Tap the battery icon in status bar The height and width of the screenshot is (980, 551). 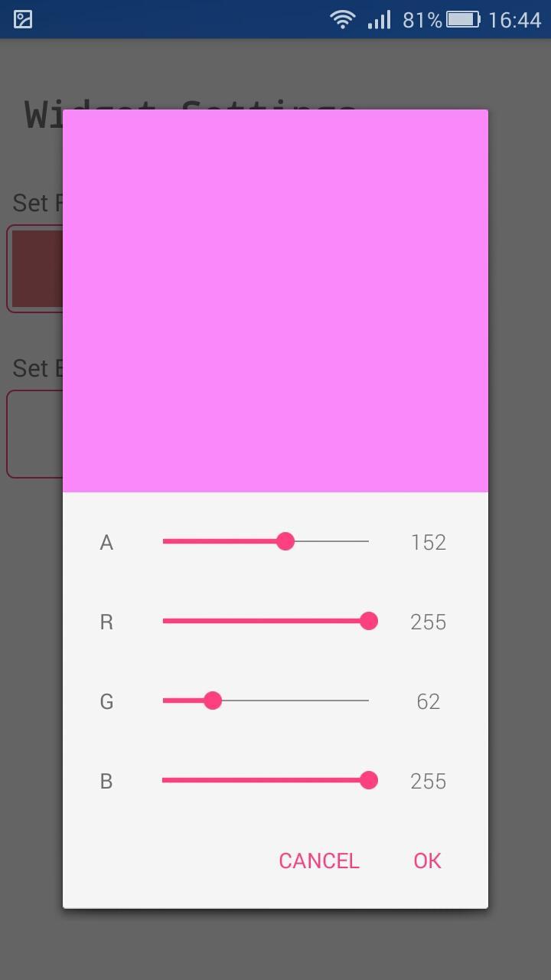point(464,20)
